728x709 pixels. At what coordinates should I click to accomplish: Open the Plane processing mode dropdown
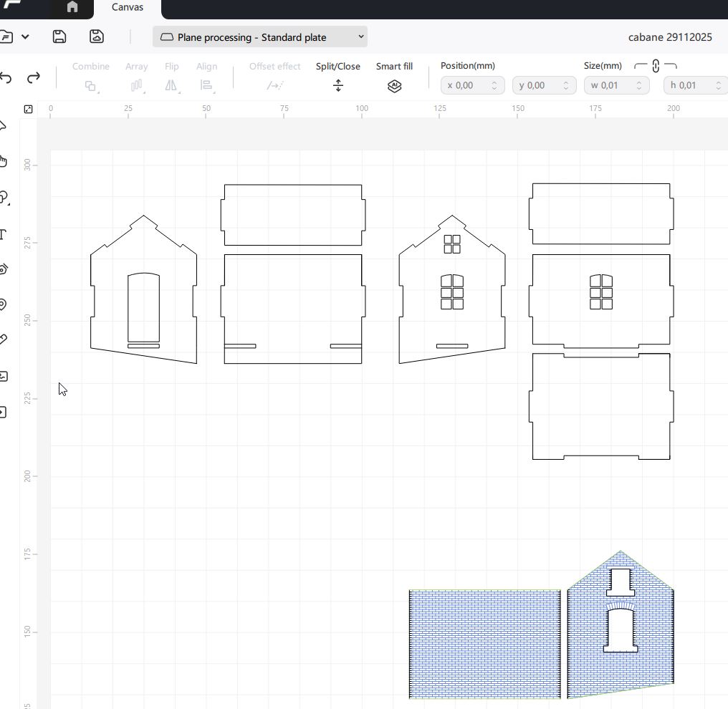pyautogui.click(x=259, y=37)
